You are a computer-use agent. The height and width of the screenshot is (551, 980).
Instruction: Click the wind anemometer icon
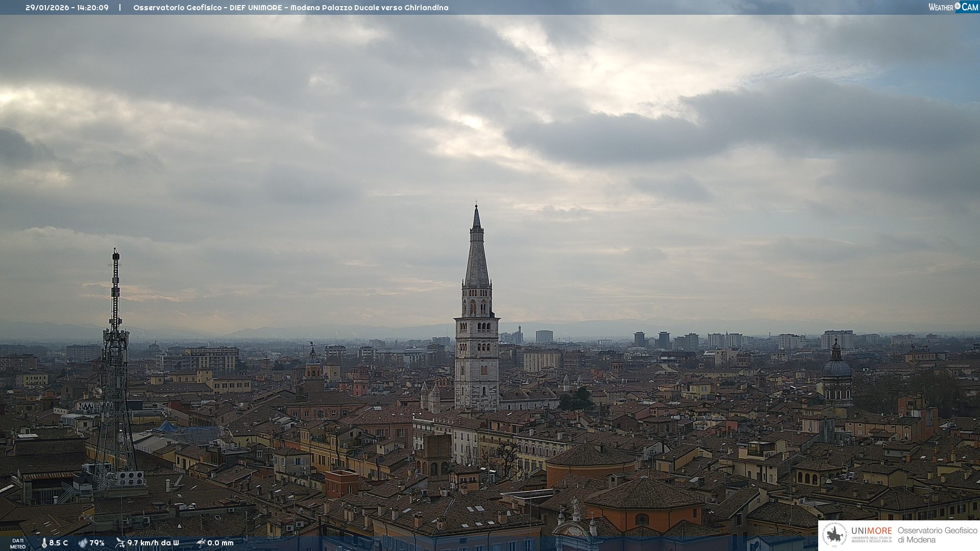point(120,543)
